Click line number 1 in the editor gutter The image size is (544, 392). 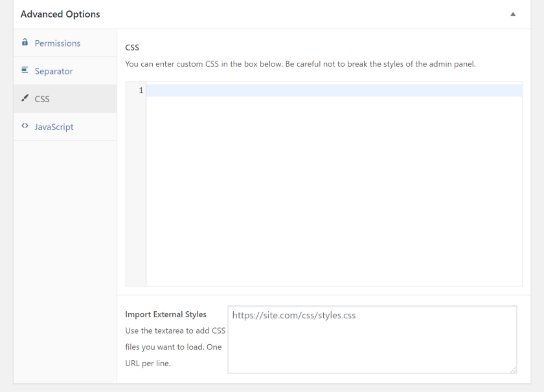point(141,91)
